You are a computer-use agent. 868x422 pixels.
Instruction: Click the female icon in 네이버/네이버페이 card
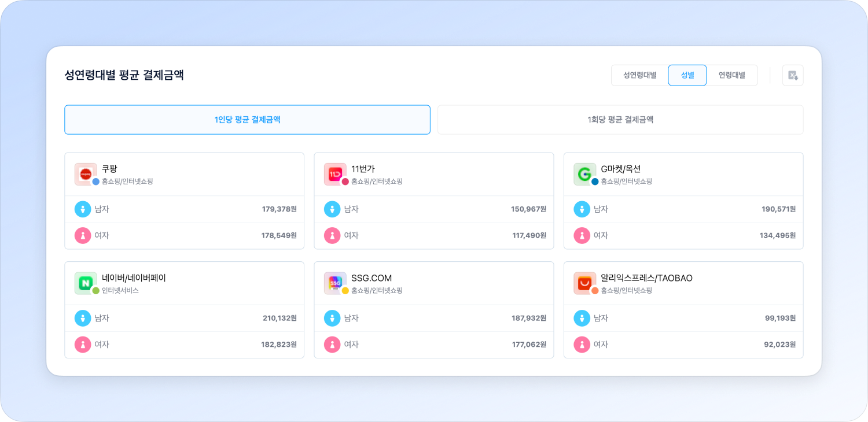83,345
